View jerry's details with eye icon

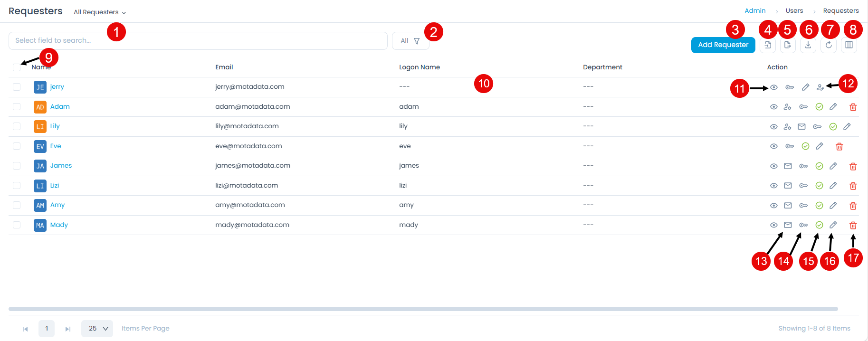(x=774, y=87)
